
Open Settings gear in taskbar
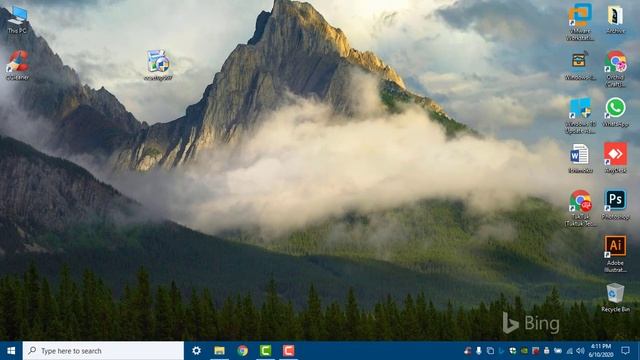(x=196, y=351)
